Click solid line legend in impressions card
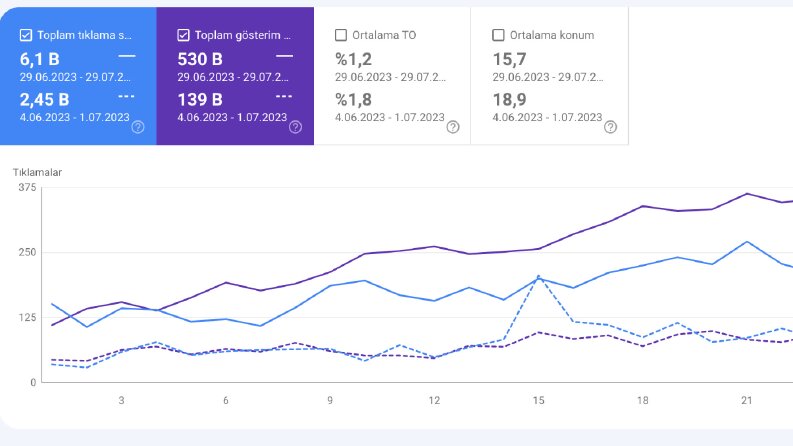 pos(284,56)
